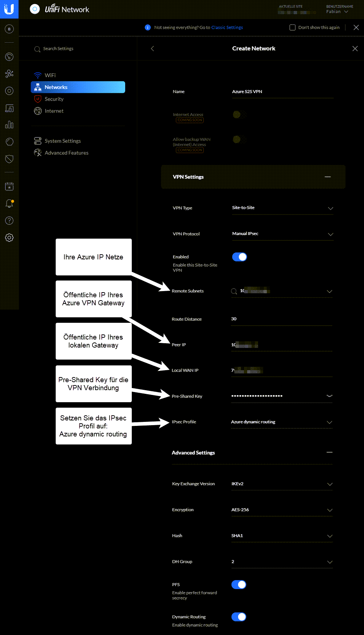Open Internet settings
Image resolution: width=364 pixels, height=635 pixels.
[78, 111]
